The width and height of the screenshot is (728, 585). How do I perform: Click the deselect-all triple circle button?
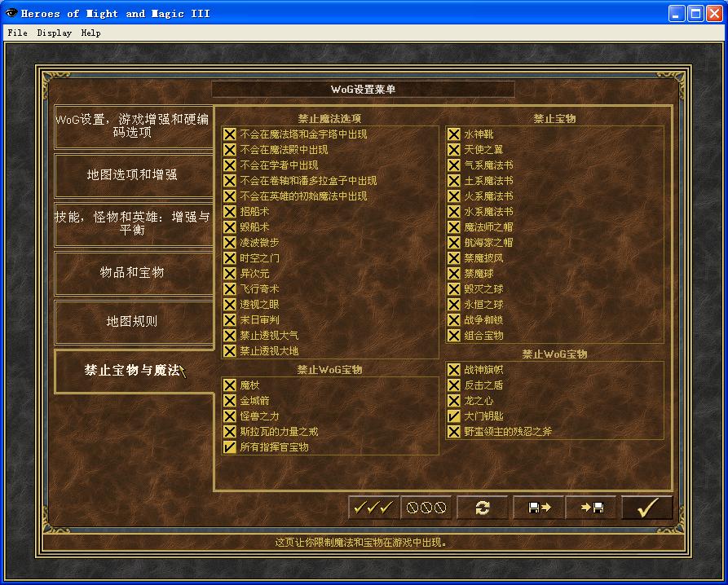pos(426,508)
